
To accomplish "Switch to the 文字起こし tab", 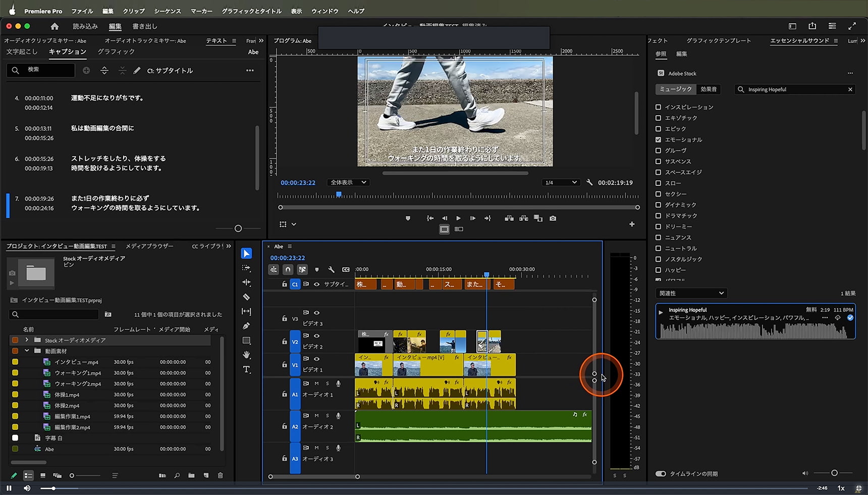I will pos(22,52).
